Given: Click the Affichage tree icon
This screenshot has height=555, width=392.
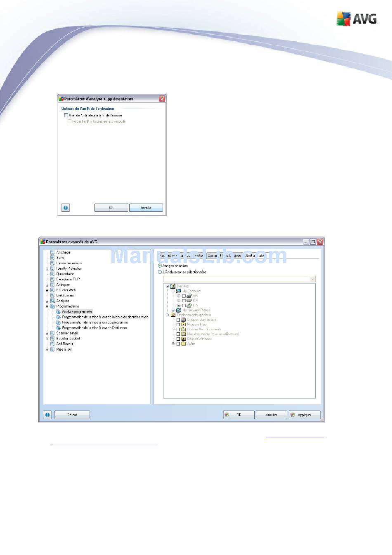Looking at the screenshot, I should pyautogui.click(x=52, y=252).
